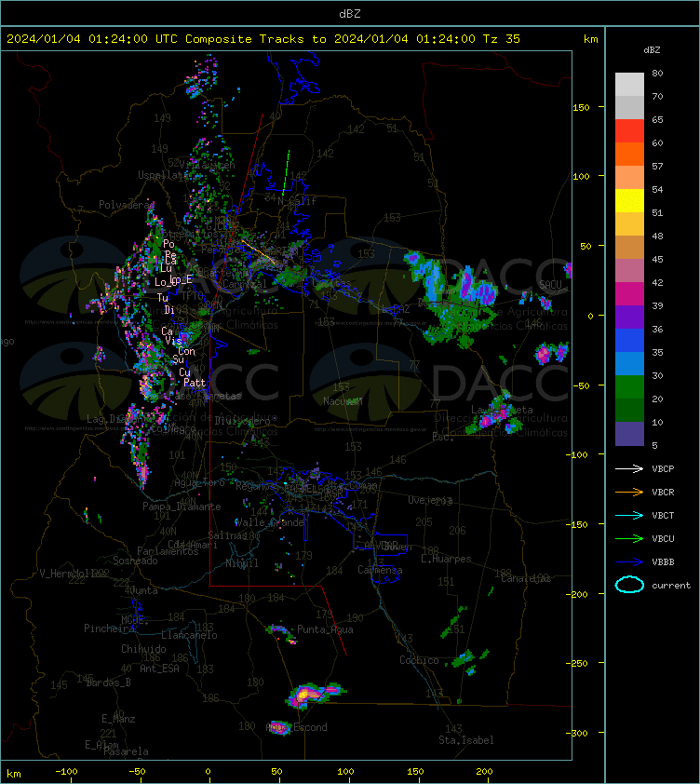This screenshot has height=784, width=700.
Task: Click the '-300' tick on the vertical axis
Action: click(x=576, y=733)
